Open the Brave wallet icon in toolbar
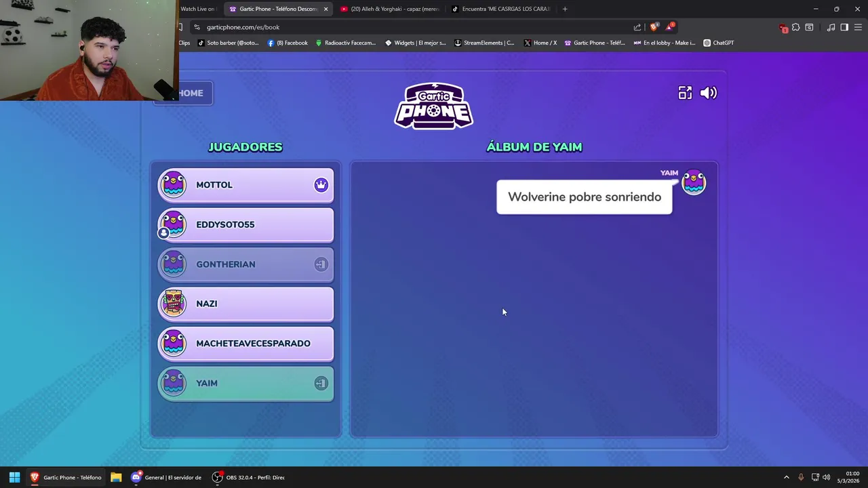The height and width of the screenshot is (488, 868). (x=809, y=27)
